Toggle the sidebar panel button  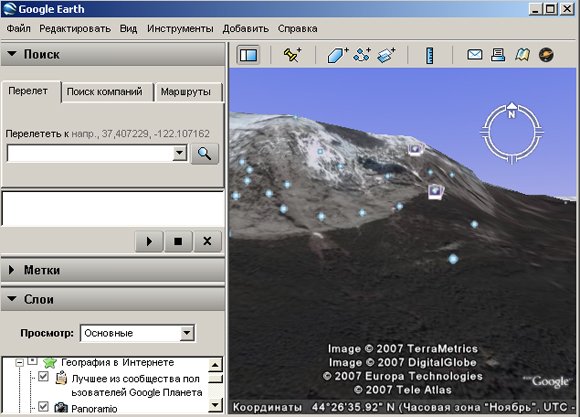click(248, 55)
